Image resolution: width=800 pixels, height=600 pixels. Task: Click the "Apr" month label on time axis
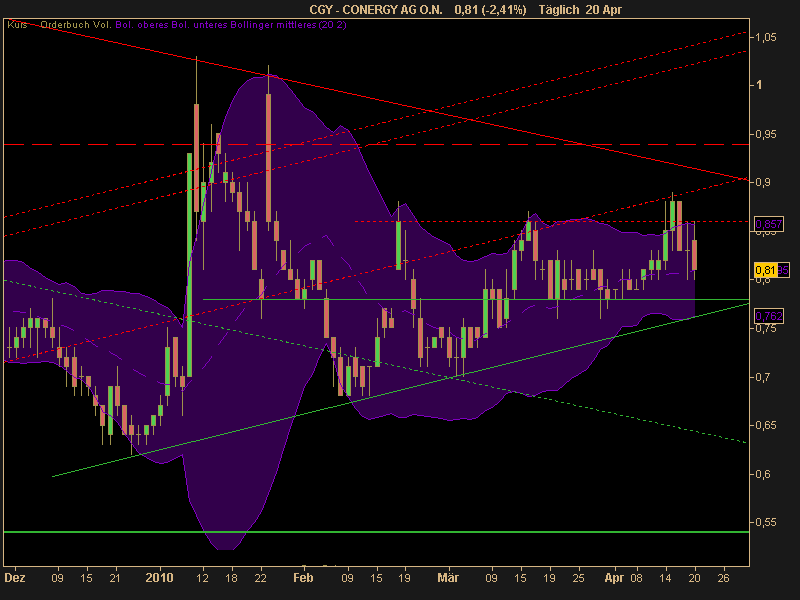tap(614, 578)
